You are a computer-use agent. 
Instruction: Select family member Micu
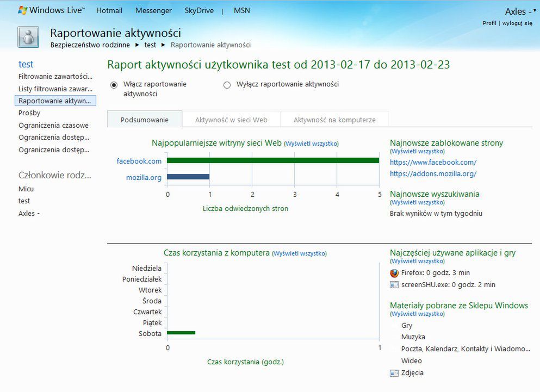[26, 189]
